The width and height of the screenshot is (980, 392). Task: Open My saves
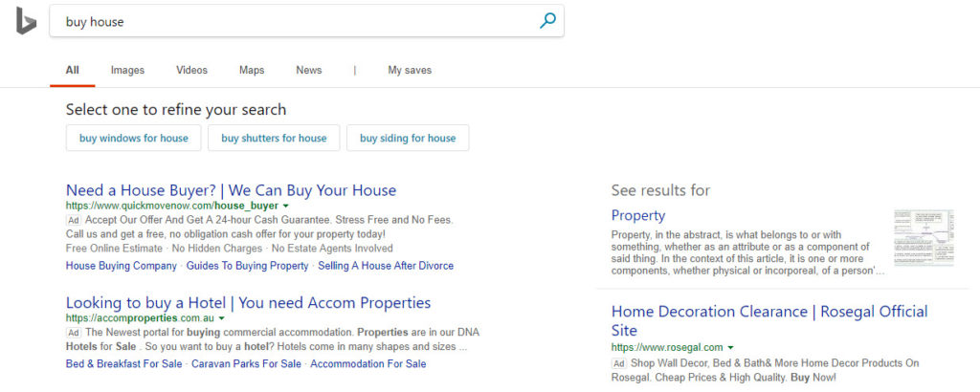410,70
